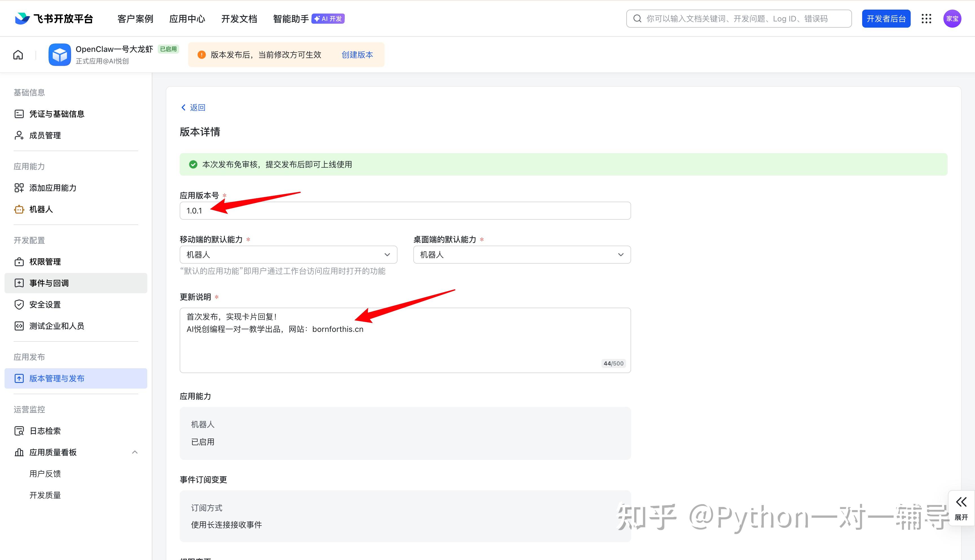Open 开发文档 top menu
The image size is (975, 560).
click(239, 19)
